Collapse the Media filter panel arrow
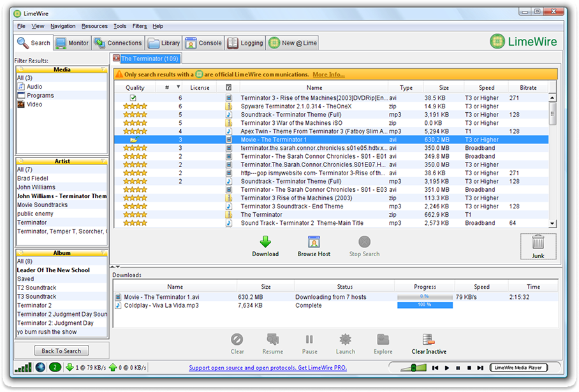The width and height of the screenshot is (579, 392). (103, 69)
